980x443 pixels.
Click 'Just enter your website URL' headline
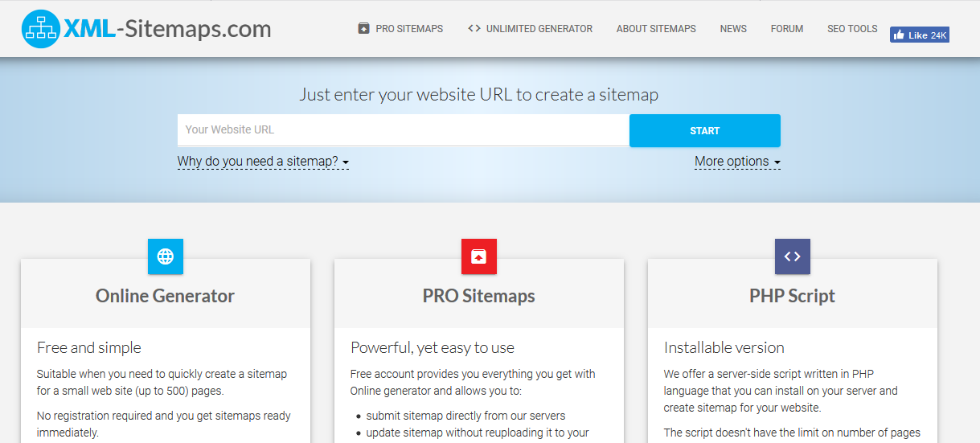479,95
